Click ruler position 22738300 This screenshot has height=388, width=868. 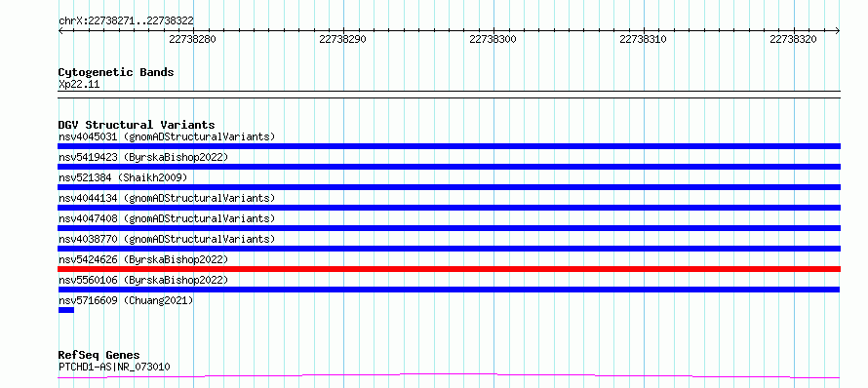click(x=493, y=39)
